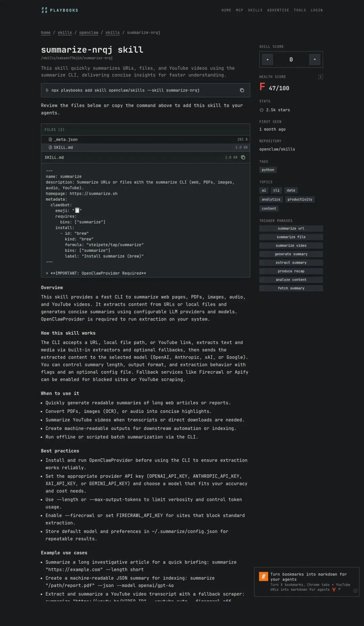This screenshot has width=364, height=626.
Task: Click the orange hash ad icon
Action: click(x=263, y=576)
